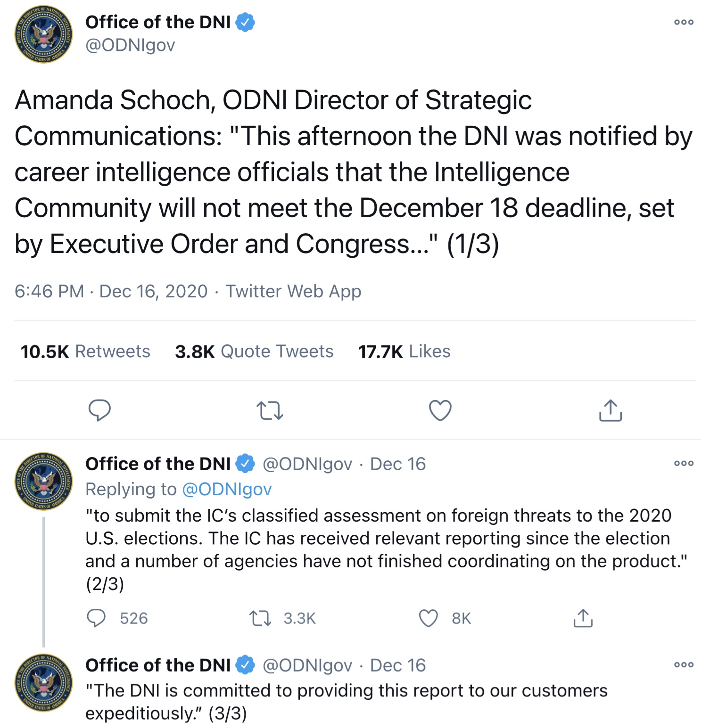Share the main (1/3) tweet

click(610, 410)
